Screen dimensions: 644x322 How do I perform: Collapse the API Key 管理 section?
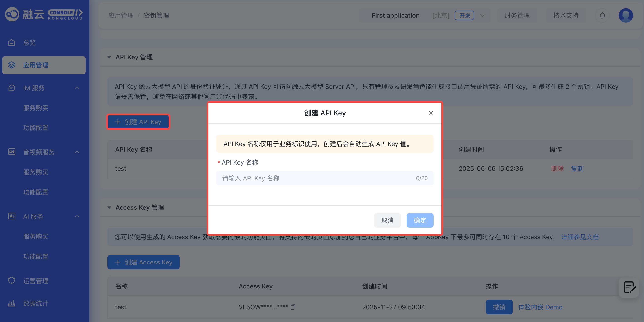tap(109, 57)
